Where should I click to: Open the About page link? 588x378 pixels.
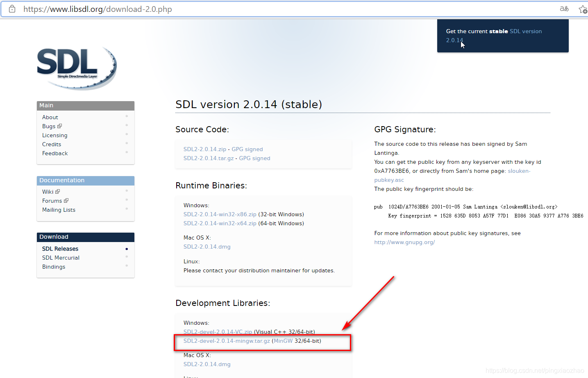pyautogui.click(x=50, y=117)
